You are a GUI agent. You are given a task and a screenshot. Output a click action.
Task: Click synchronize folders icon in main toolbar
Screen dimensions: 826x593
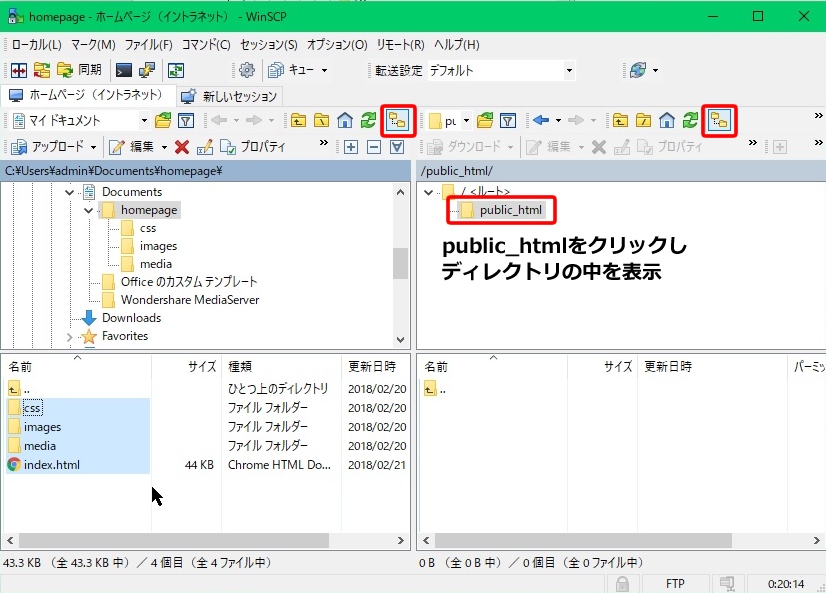[42, 70]
